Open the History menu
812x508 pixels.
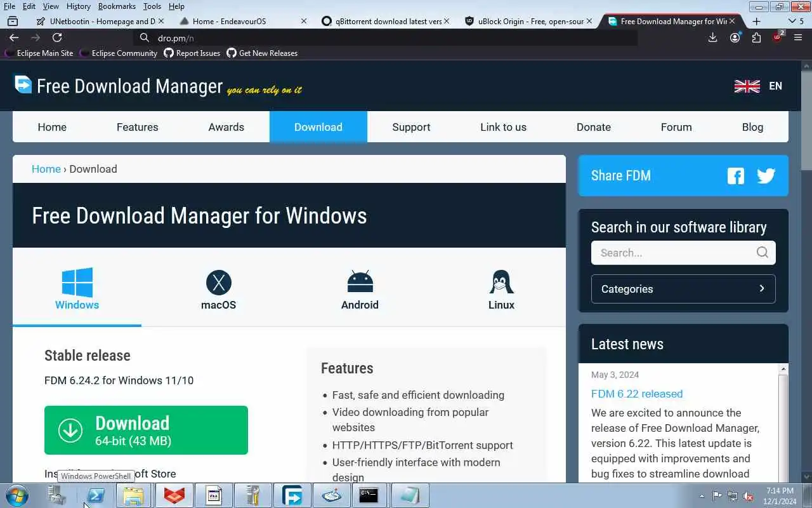tap(78, 6)
